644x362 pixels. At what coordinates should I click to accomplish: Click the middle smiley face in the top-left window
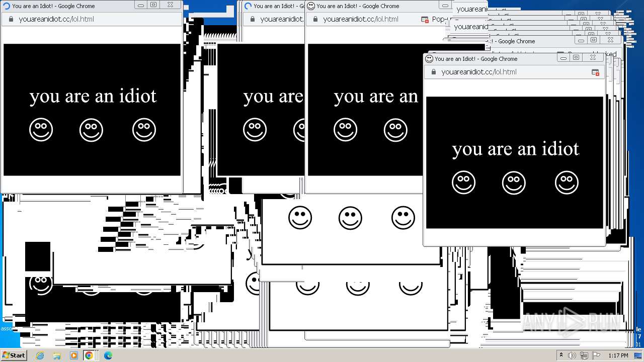point(91,130)
